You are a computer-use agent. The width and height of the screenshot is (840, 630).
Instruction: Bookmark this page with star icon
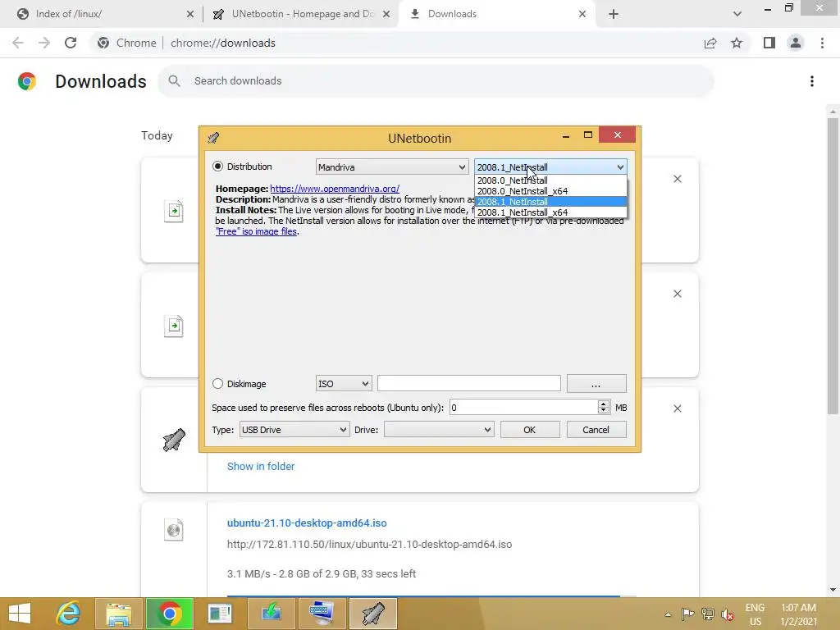click(x=737, y=43)
